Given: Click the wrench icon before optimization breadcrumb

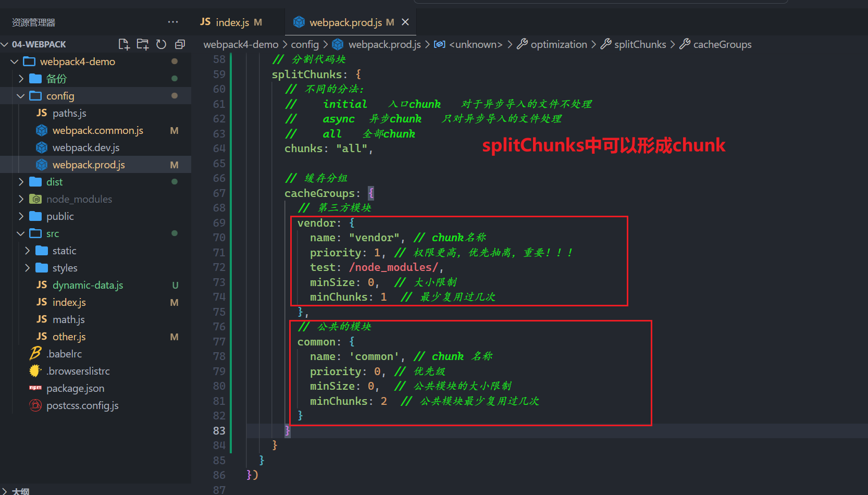Looking at the screenshot, I should 522,44.
